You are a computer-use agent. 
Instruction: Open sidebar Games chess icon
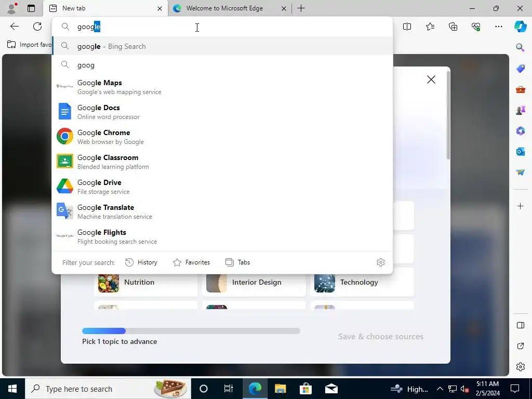coord(520,110)
